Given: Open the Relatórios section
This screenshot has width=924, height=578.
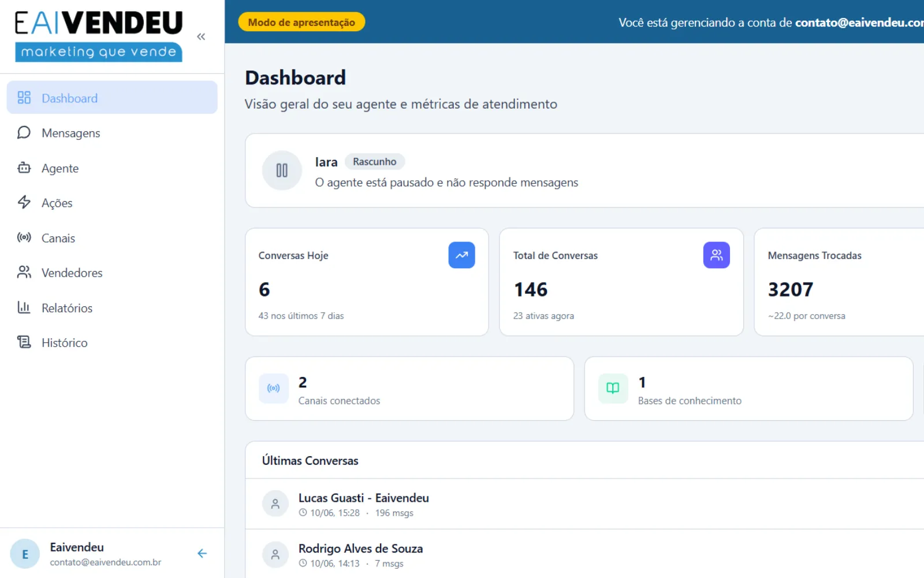Looking at the screenshot, I should [112, 308].
